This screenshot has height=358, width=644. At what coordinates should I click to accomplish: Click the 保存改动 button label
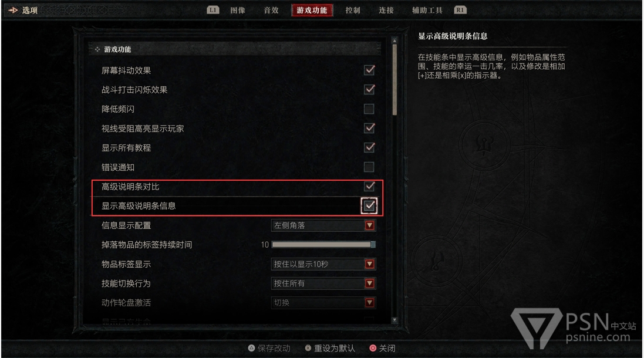pos(274,348)
